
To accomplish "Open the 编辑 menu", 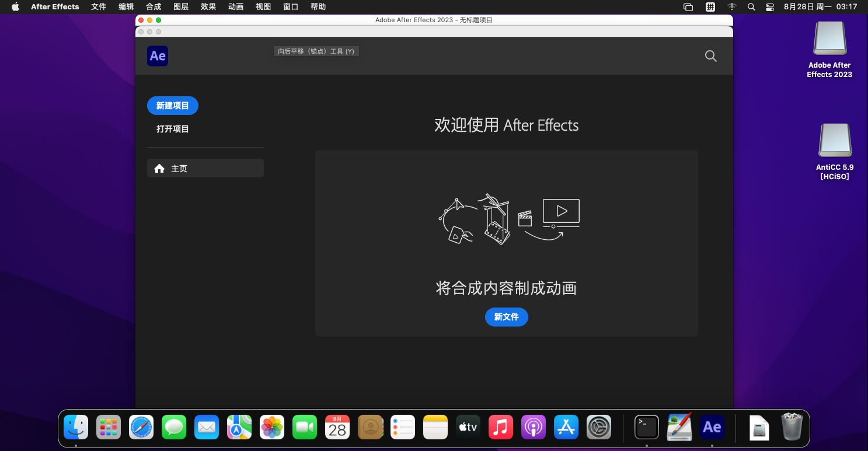I will (x=126, y=7).
